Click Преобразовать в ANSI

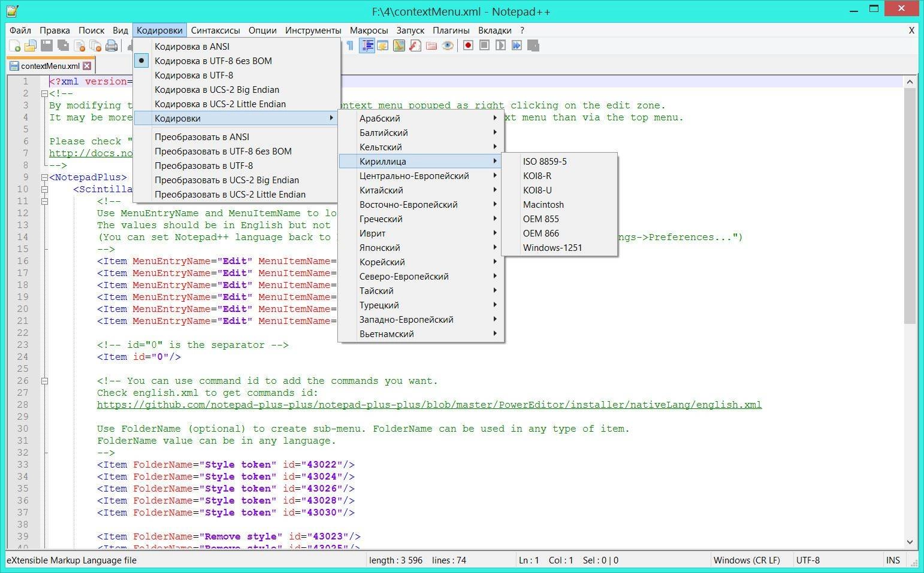click(236, 137)
